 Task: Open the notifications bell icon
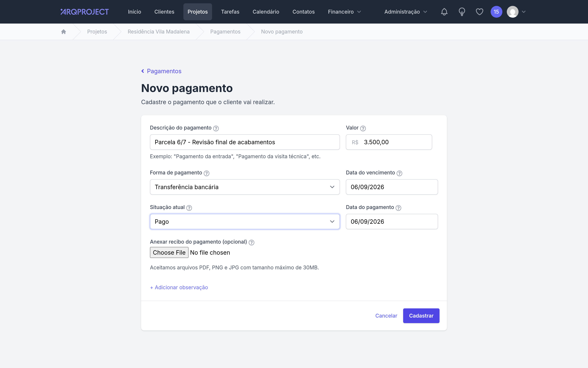pyautogui.click(x=444, y=12)
